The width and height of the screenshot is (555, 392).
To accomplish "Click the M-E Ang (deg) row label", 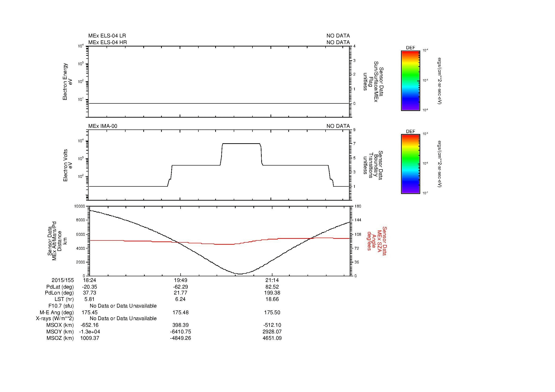I will coord(56,312).
